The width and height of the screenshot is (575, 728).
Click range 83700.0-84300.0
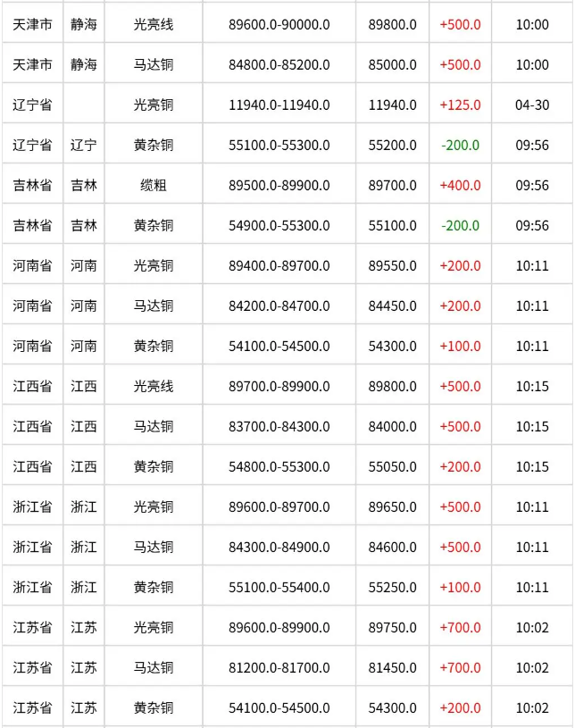tap(279, 427)
